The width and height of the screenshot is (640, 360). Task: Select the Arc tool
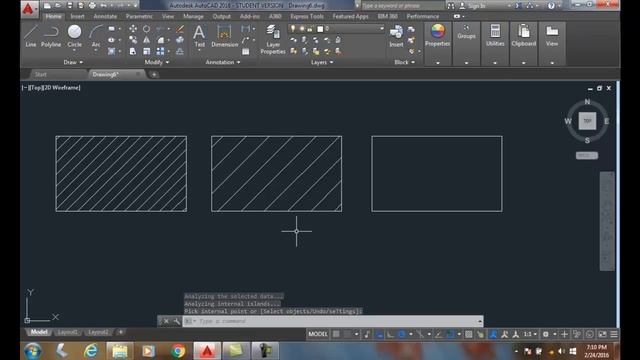[x=96, y=36]
